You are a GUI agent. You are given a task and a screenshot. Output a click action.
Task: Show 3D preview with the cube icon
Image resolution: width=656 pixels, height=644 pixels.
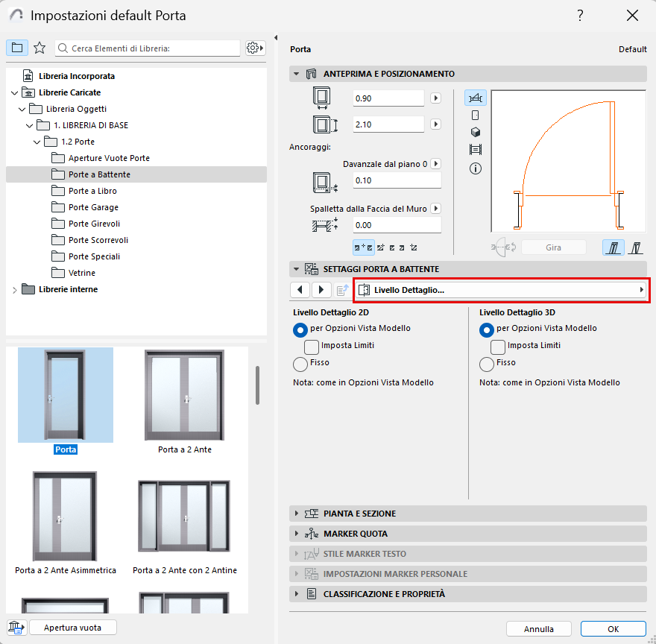tap(476, 132)
